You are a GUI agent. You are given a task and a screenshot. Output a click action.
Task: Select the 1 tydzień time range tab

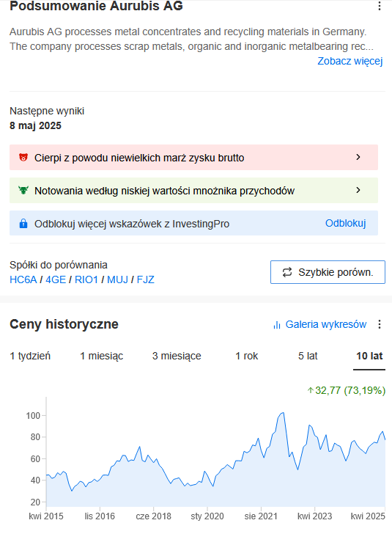click(30, 356)
